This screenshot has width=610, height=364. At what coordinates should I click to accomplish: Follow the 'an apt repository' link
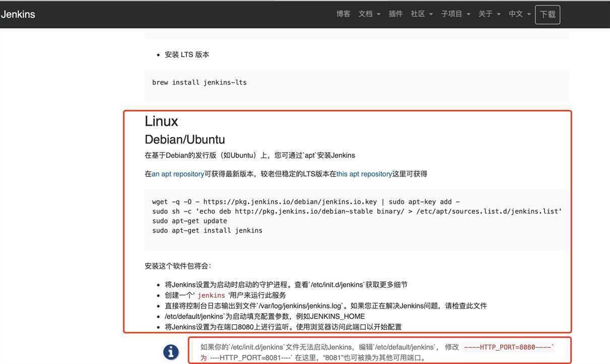178,174
